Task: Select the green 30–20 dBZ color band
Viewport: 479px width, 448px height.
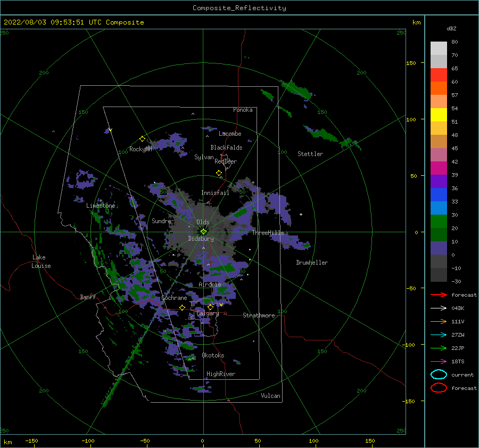Action: click(439, 222)
